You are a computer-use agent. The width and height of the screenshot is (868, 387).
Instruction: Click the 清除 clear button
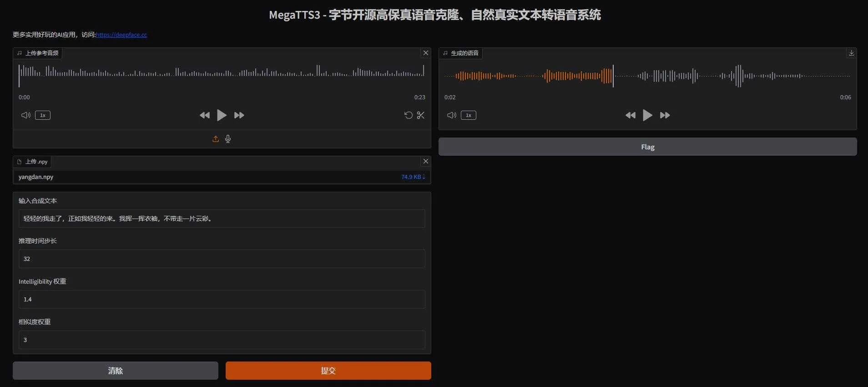(116, 371)
